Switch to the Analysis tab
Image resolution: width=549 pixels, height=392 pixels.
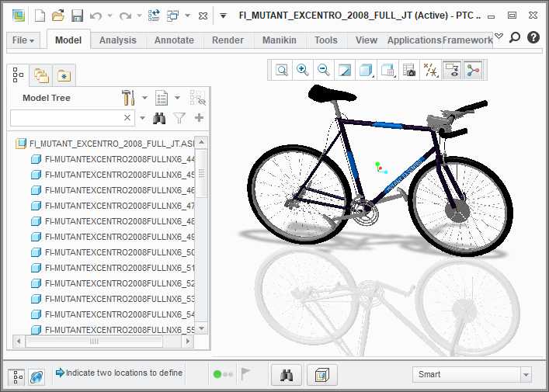pos(118,40)
